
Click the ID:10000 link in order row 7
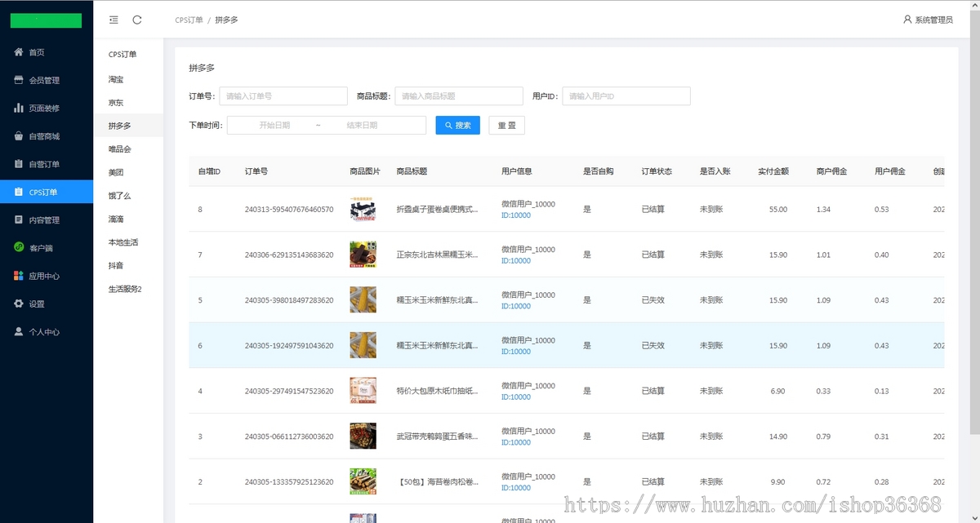516,261
